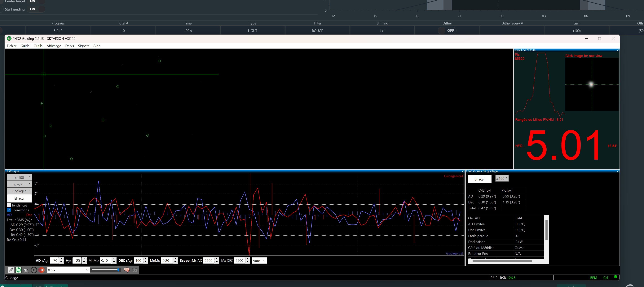
Task: Open the y: +/-4'' scale dropdown
Action: 19,184
